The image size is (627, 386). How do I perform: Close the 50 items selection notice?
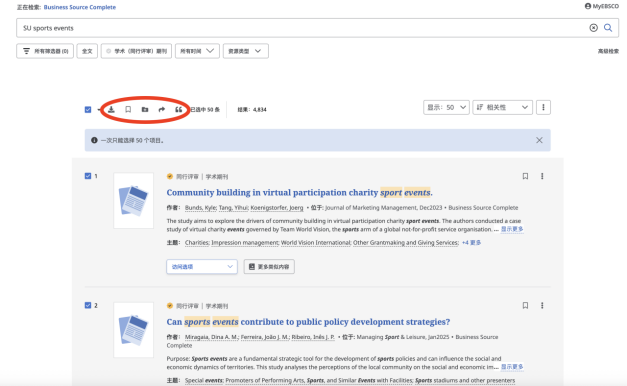(539, 140)
